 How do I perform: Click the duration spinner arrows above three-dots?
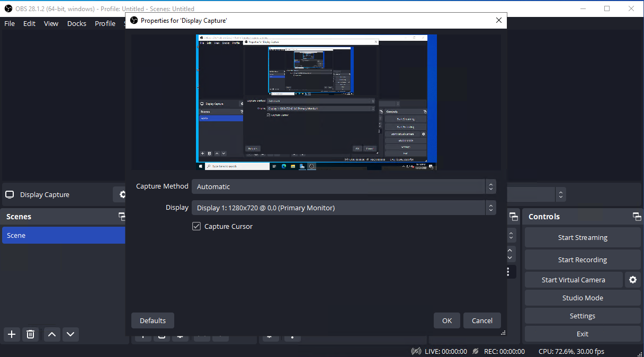(510, 254)
